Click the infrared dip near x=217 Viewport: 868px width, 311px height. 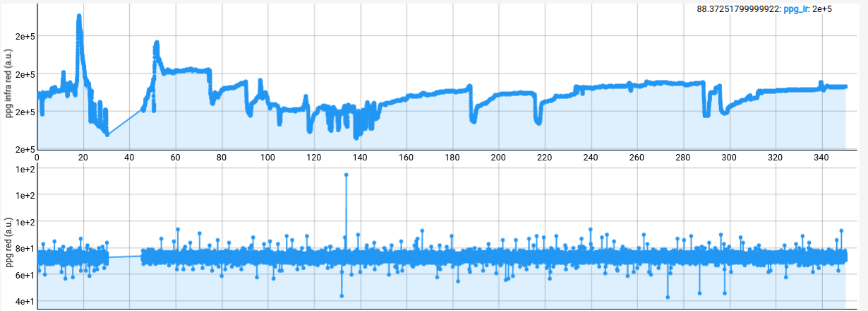click(x=538, y=122)
